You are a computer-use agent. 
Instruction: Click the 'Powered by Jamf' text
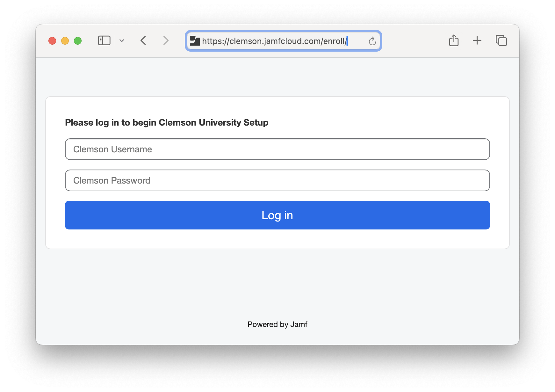point(277,324)
